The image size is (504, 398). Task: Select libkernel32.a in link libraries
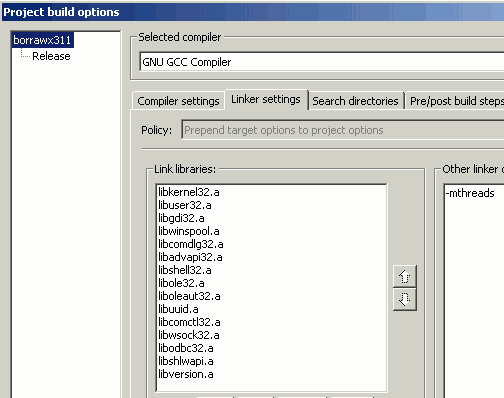[x=189, y=192]
